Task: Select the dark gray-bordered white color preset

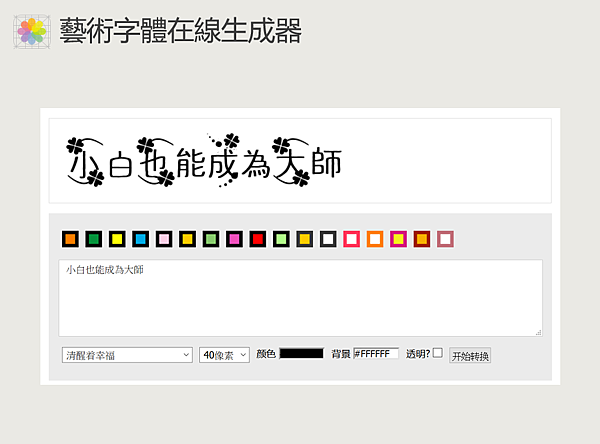Action: tap(328, 239)
